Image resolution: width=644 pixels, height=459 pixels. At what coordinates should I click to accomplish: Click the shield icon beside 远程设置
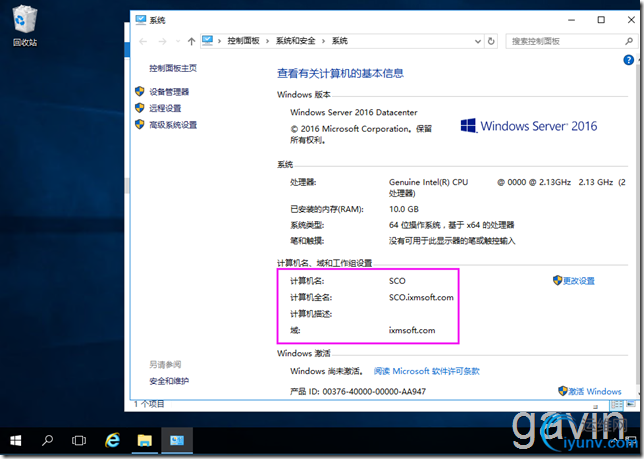tap(140, 108)
